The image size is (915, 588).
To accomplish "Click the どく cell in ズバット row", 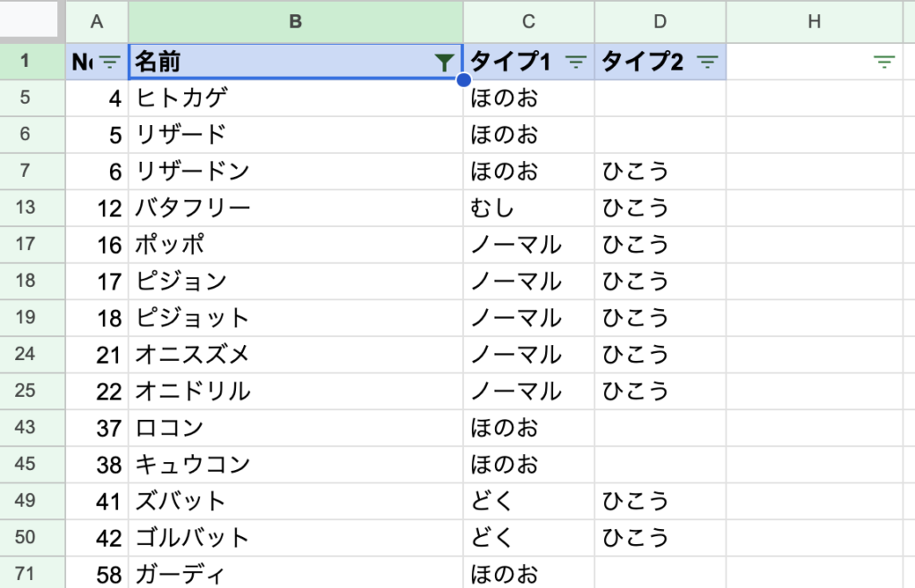I will coord(529,501).
